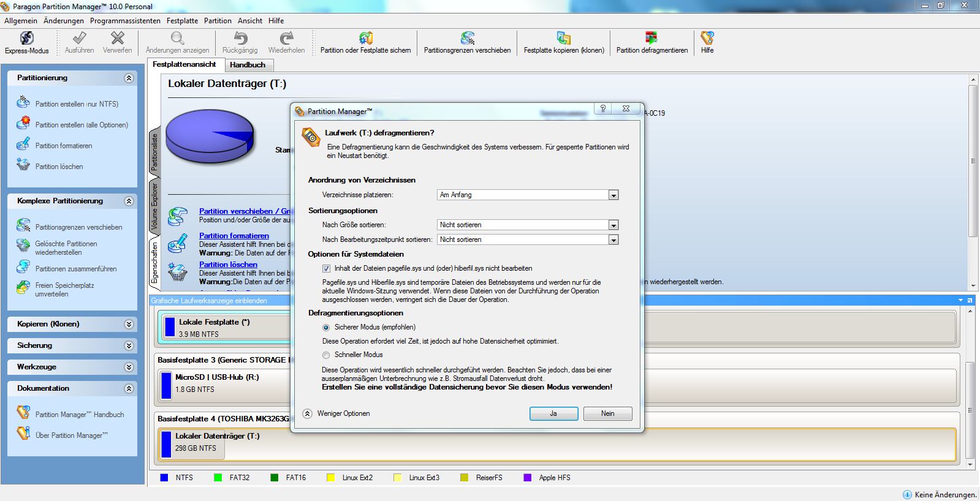Confirm defragmentation with Ja button

[553, 413]
